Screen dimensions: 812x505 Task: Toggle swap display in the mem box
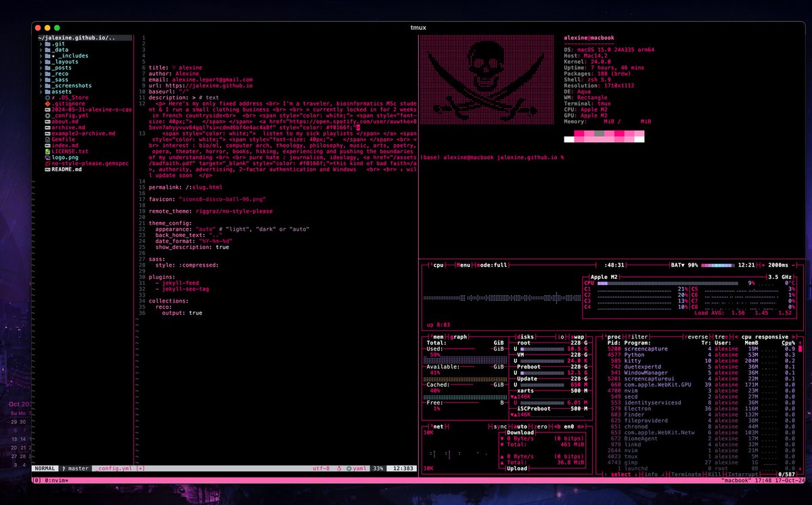577,336
